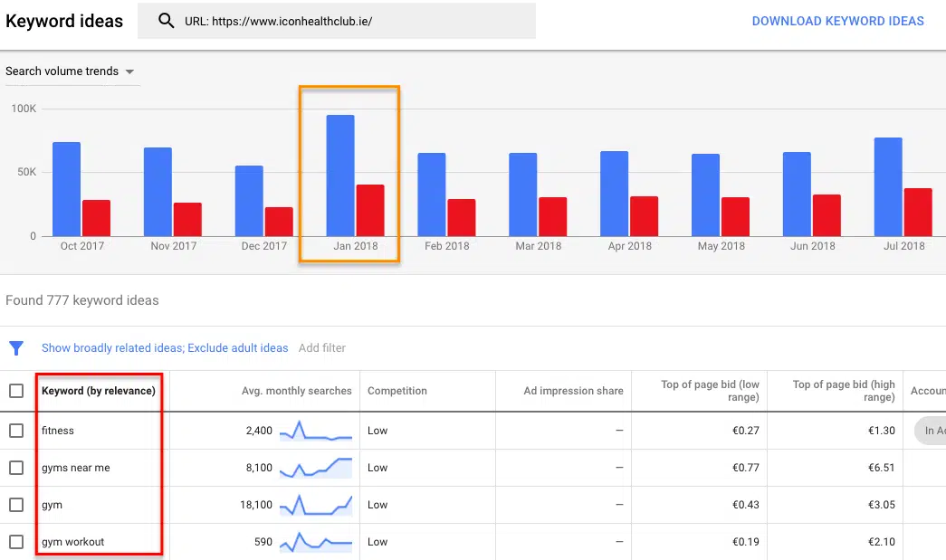Click Top of page bid (low range) header
The width and height of the screenshot is (946, 560).
click(710, 391)
